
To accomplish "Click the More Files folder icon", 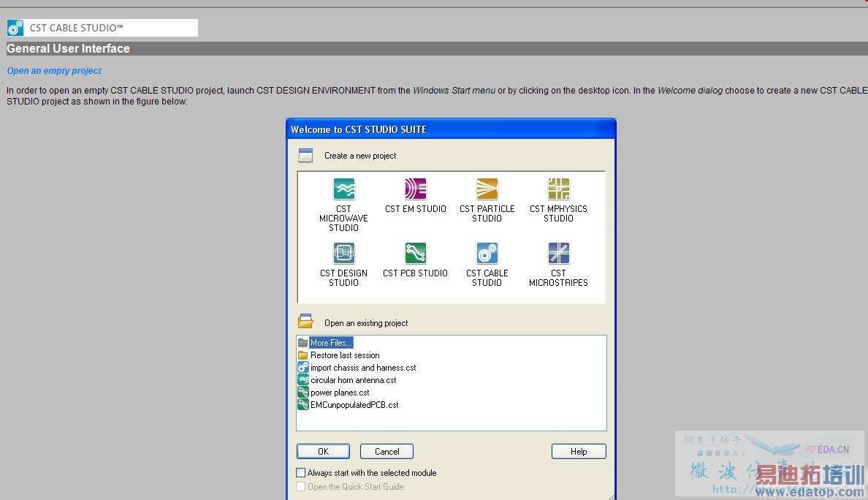I will pos(302,343).
